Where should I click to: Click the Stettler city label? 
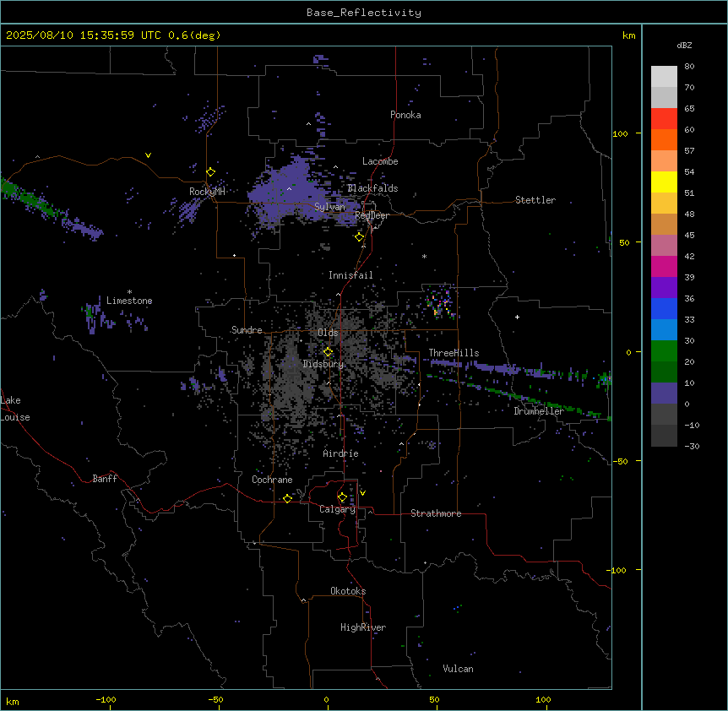click(x=535, y=200)
